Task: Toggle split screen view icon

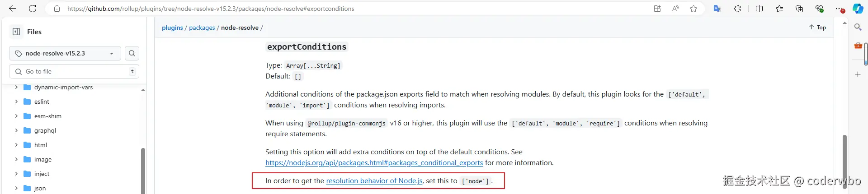Action: point(759,9)
